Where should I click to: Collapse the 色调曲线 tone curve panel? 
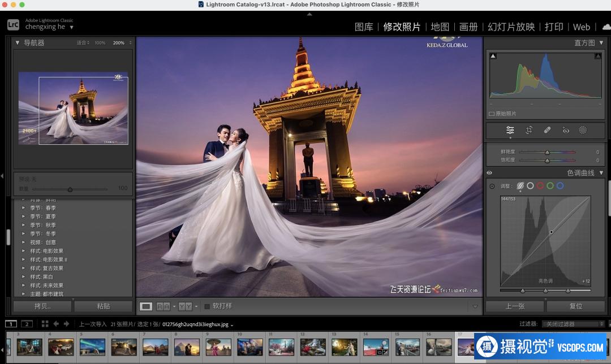601,173
